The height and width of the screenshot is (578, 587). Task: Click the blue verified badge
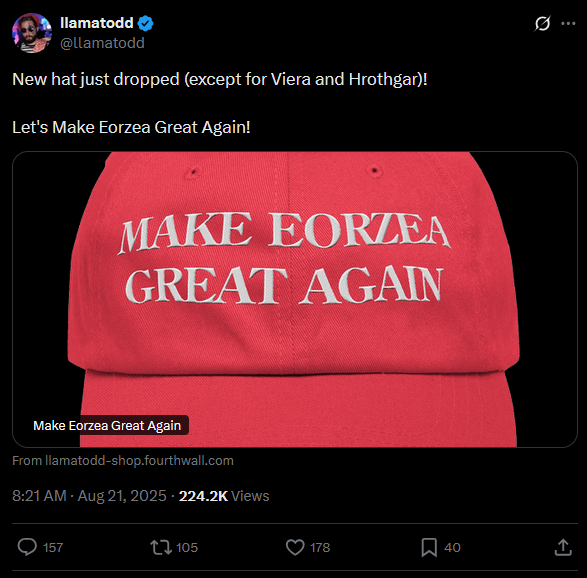coord(145,23)
